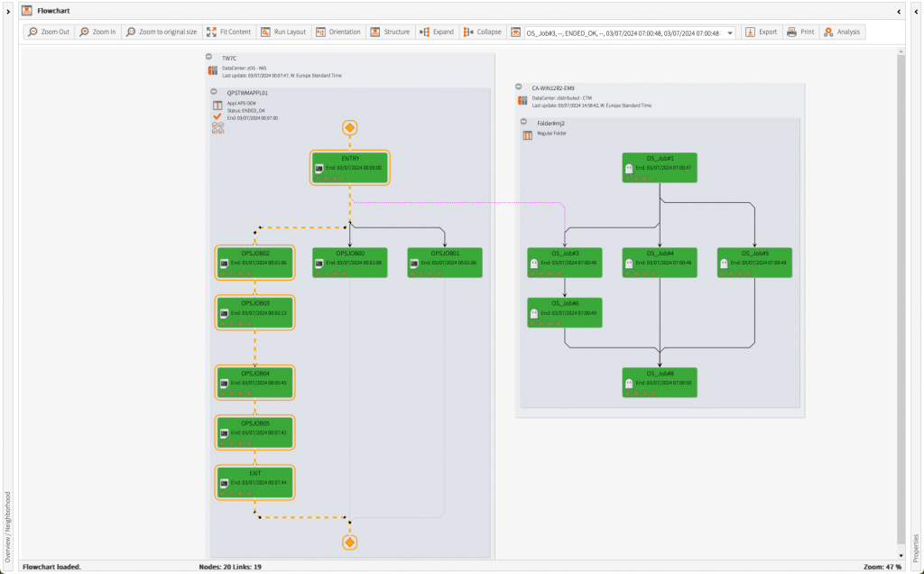Click the Structure toolbar button
This screenshot has height=574, width=924.
pos(390,32)
